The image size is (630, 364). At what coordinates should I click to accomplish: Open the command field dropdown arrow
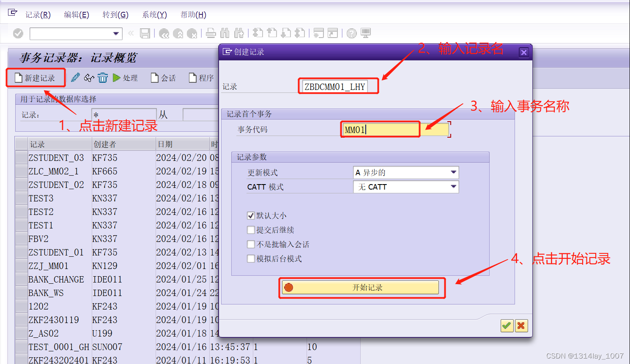pyautogui.click(x=116, y=33)
